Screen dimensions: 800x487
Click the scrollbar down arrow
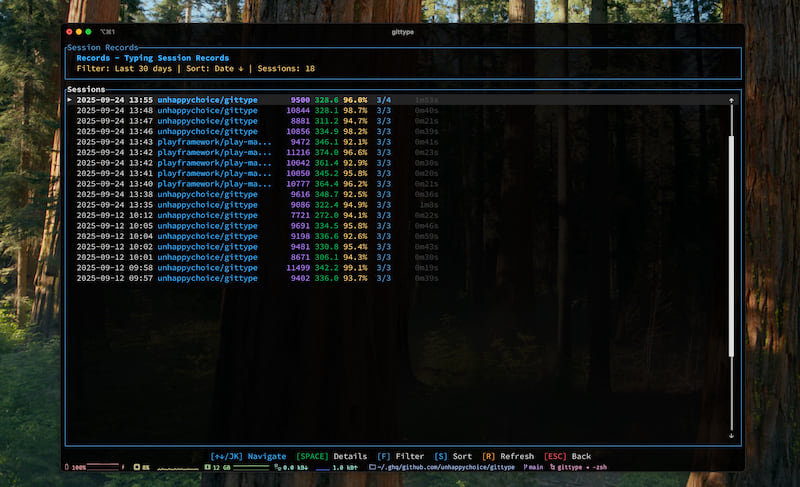point(731,435)
